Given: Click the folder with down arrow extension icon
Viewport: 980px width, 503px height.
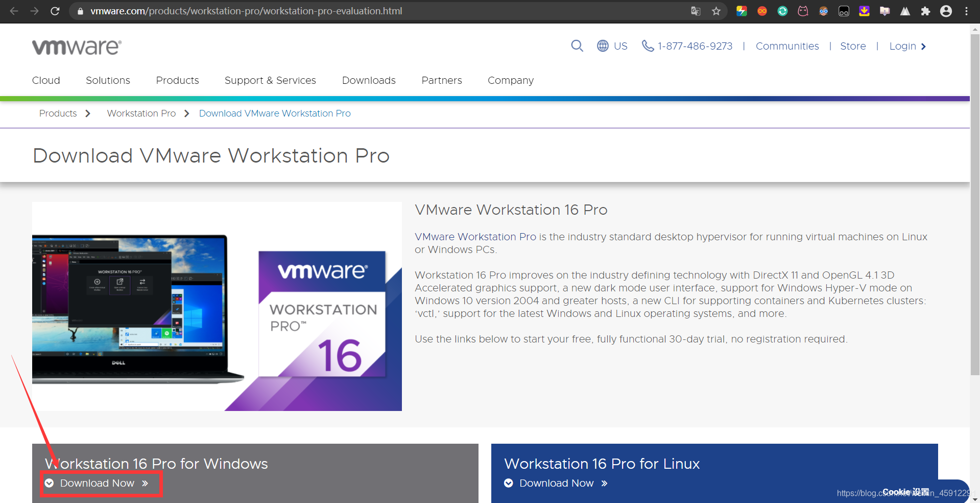Looking at the screenshot, I should coord(885,11).
